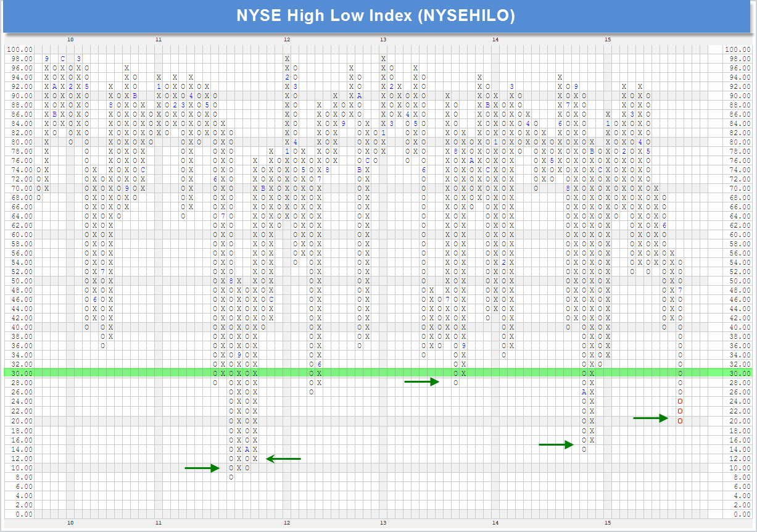Select year 10 on the top axis
Image resolution: width=757 pixels, height=532 pixels.
point(70,39)
